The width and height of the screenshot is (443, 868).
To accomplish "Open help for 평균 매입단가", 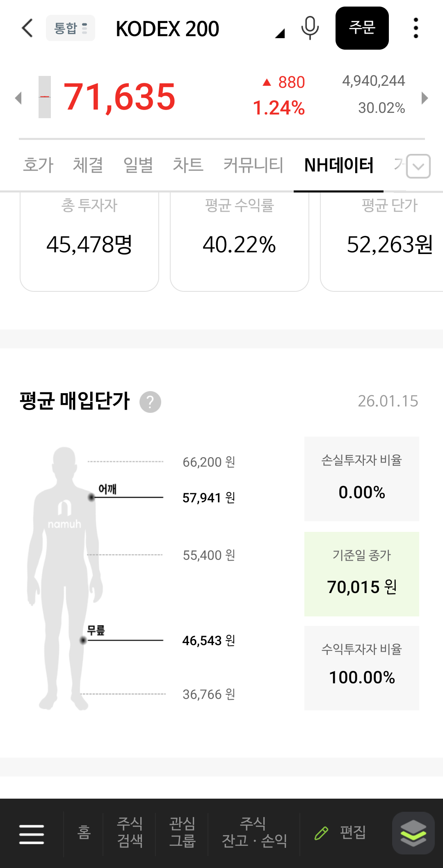I will coord(150,402).
